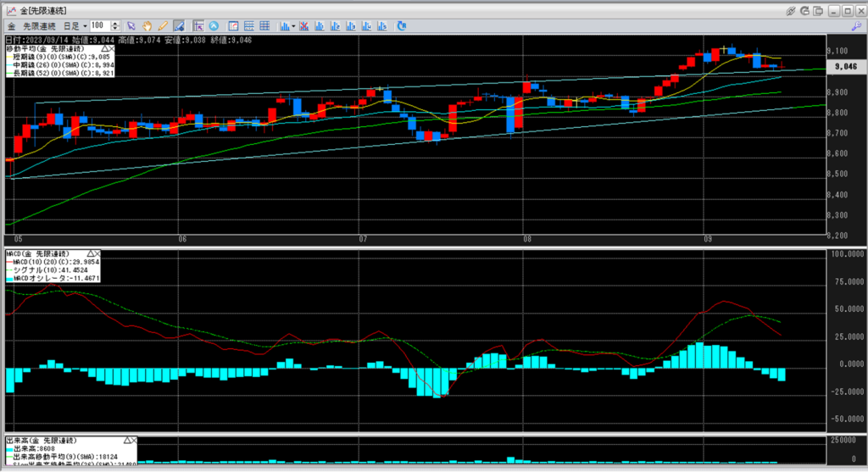Toggle the highlighted line-edit pen tool
This screenshot has width=868, height=472.
179,26
